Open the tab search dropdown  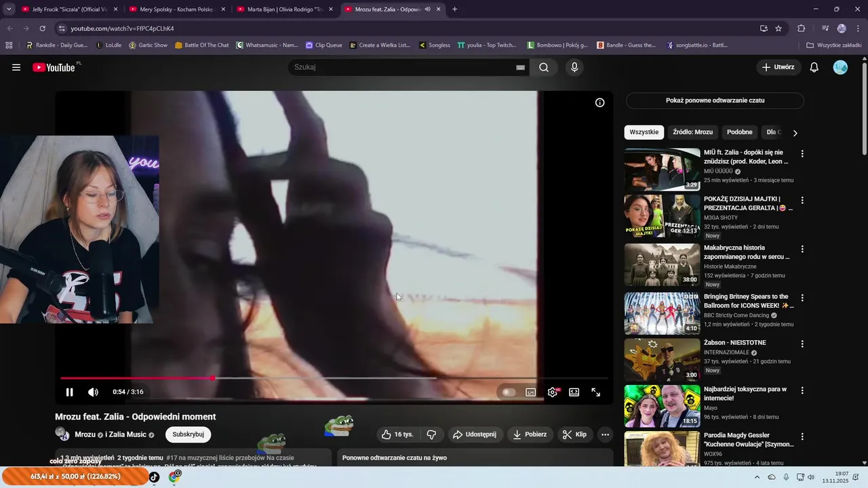point(8,9)
